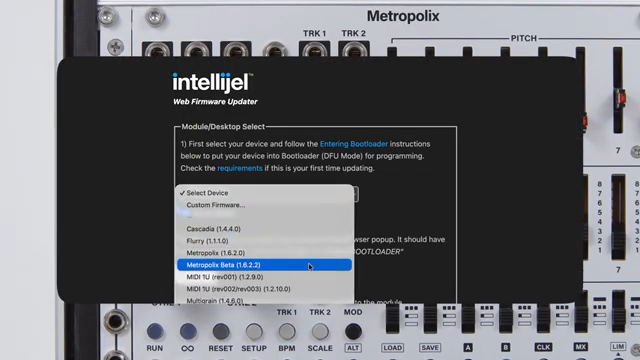Click the MX label badge on panel
This screenshot has width=640, height=360.
pos(580,348)
